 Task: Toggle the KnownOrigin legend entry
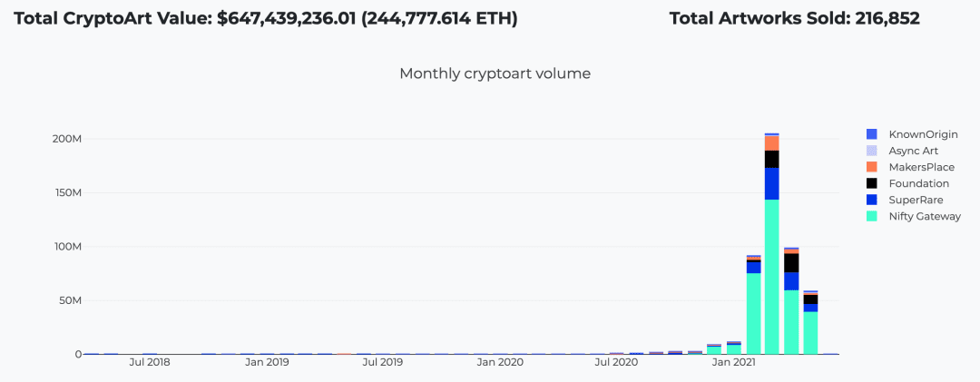pos(912,134)
